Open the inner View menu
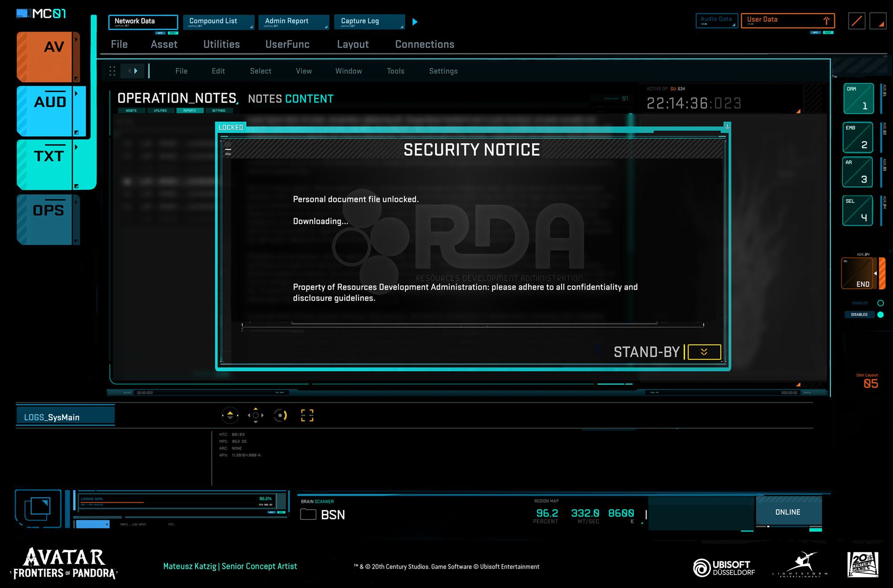This screenshot has height=588, width=893. [x=304, y=71]
